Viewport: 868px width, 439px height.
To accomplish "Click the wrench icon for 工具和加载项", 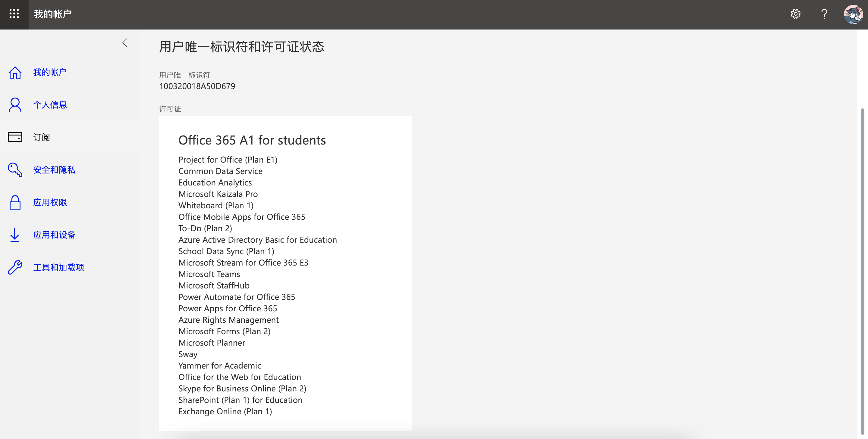I will (x=15, y=267).
